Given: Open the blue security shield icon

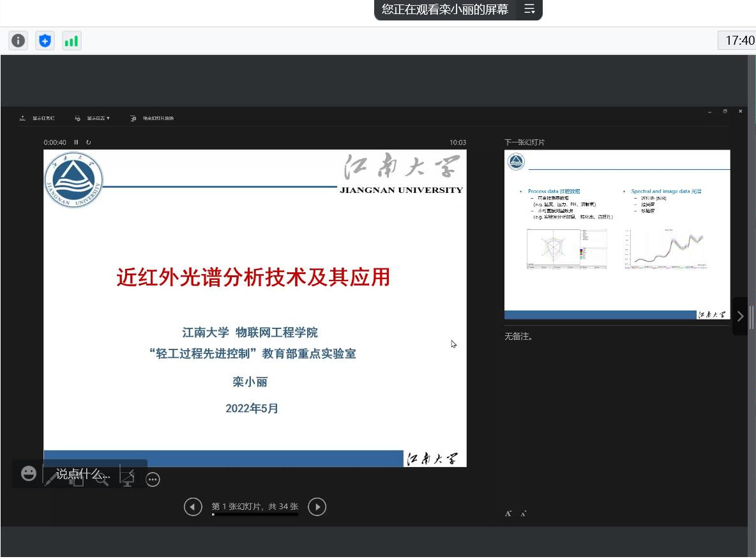Looking at the screenshot, I should pyautogui.click(x=45, y=41).
